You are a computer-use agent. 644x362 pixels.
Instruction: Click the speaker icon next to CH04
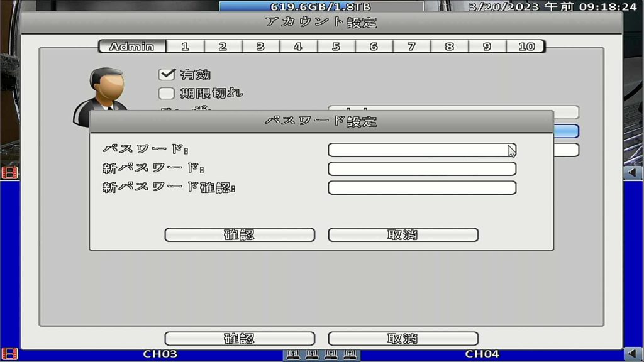click(633, 354)
